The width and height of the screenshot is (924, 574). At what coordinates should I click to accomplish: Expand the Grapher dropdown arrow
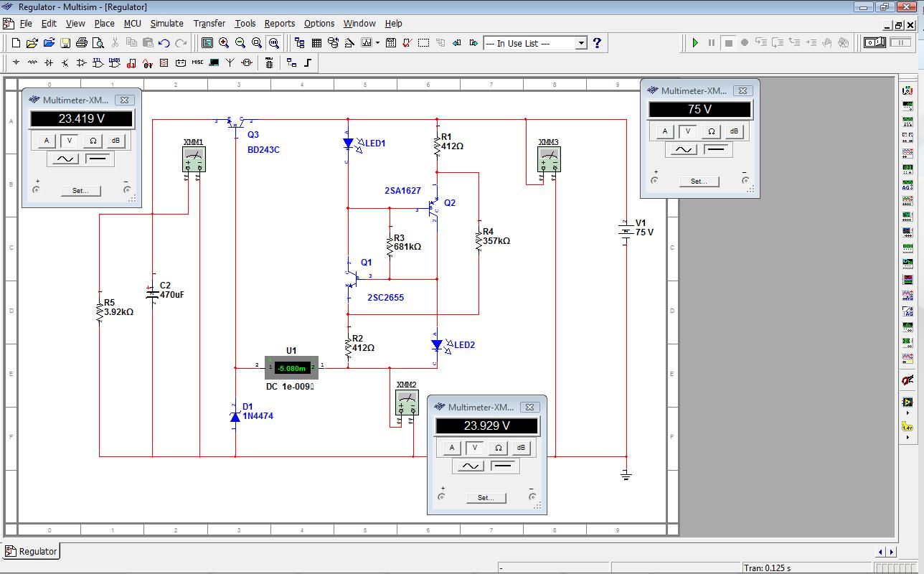[x=378, y=43]
